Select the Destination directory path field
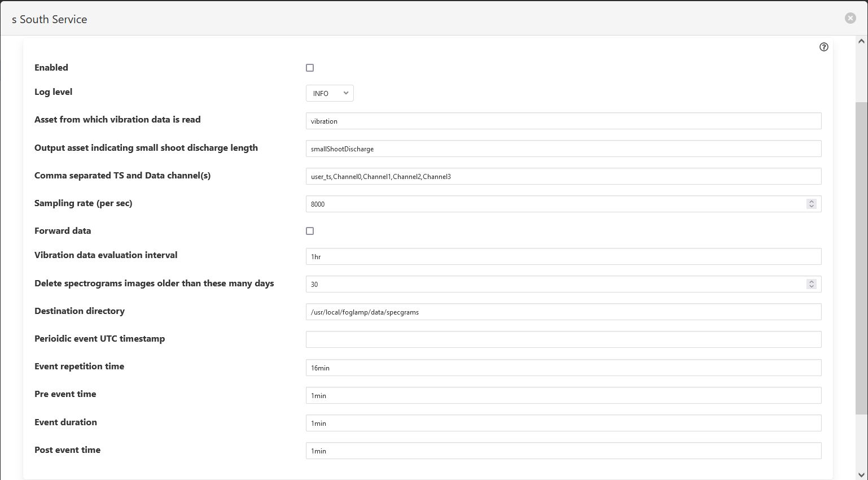Viewport: 868px width, 480px height. click(563, 312)
